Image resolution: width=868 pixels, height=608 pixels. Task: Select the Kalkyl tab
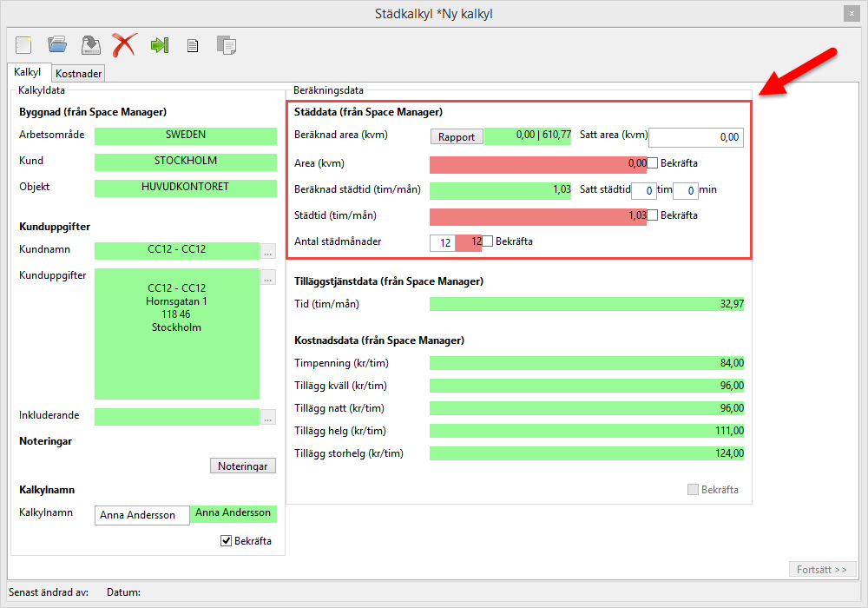pos(28,73)
